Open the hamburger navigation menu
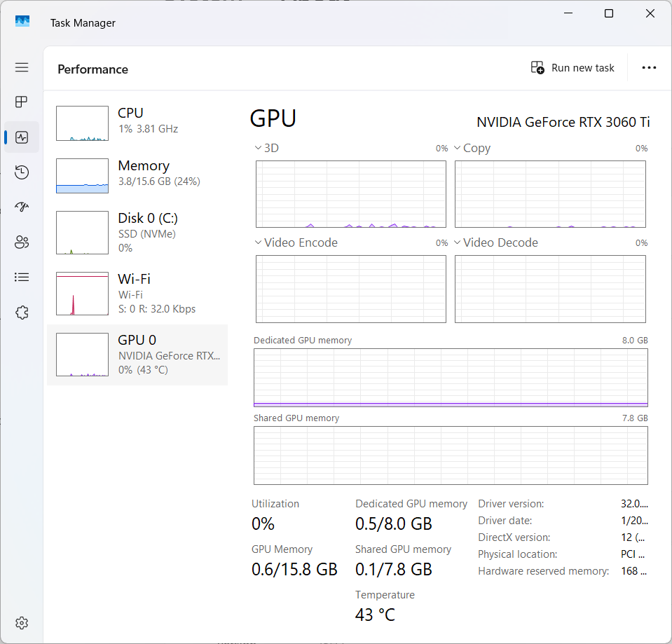This screenshot has height=644, width=672. [x=22, y=67]
